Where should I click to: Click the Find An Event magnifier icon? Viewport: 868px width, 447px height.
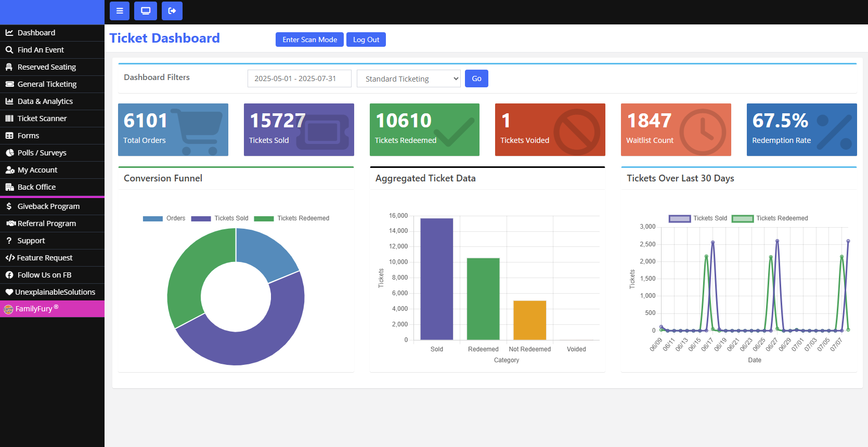[x=9, y=50]
